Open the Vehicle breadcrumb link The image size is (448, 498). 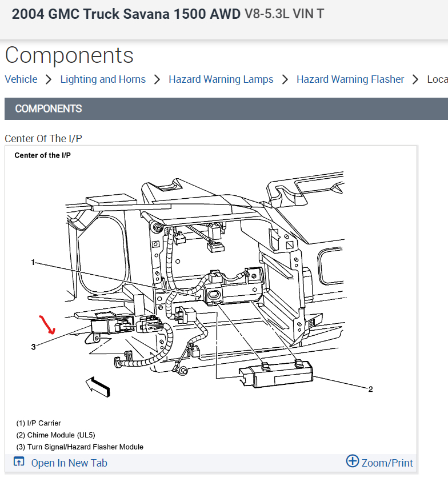[21, 79]
